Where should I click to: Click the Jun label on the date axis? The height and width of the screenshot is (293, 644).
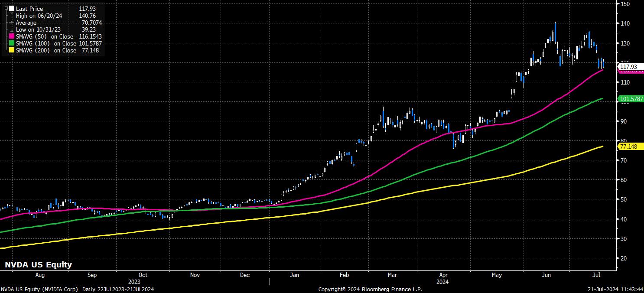[547, 275]
